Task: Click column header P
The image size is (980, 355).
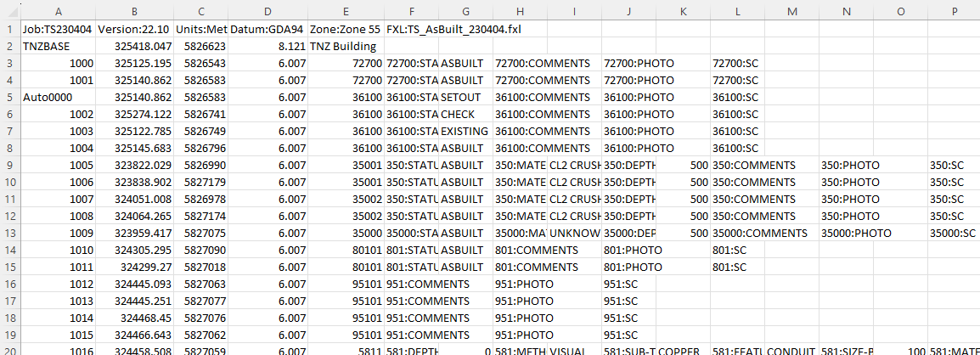Action: 955,9
